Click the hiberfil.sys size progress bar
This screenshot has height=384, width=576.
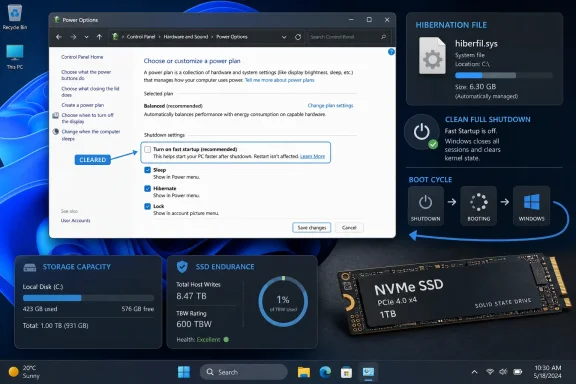[504, 75]
